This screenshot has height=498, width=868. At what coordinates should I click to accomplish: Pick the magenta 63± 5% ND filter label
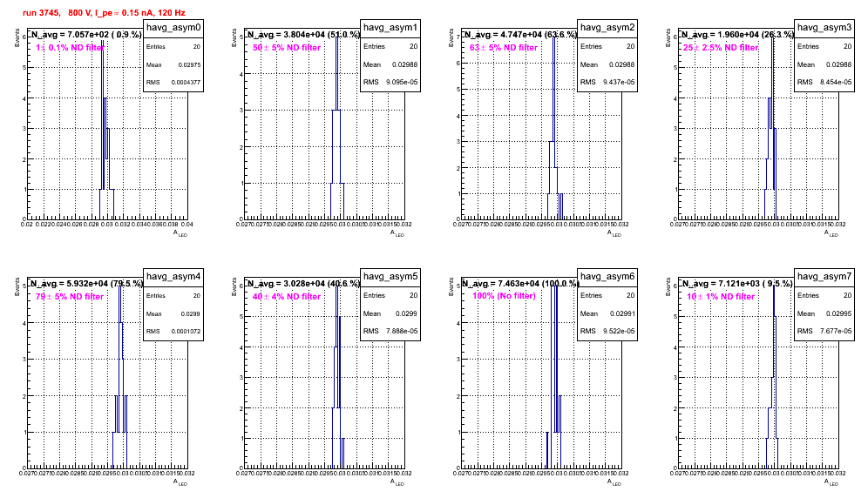[x=504, y=48]
